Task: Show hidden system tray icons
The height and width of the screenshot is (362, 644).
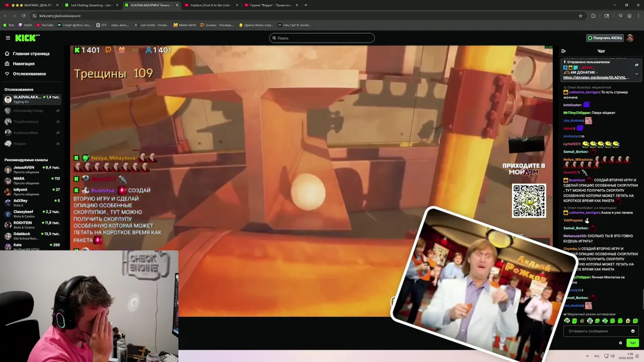Action: tap(587, 356)
